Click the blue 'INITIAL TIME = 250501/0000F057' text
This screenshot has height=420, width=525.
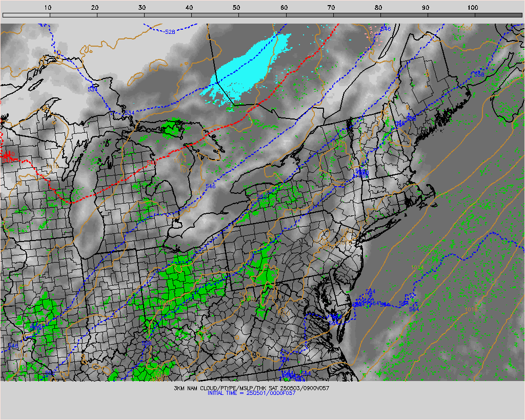251,393
